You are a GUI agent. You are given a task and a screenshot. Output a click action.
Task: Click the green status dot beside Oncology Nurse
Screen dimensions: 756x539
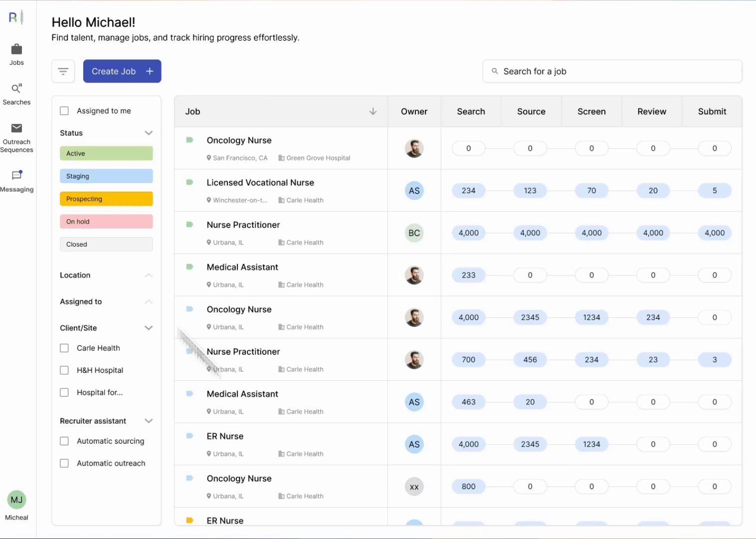pos(189,141)
